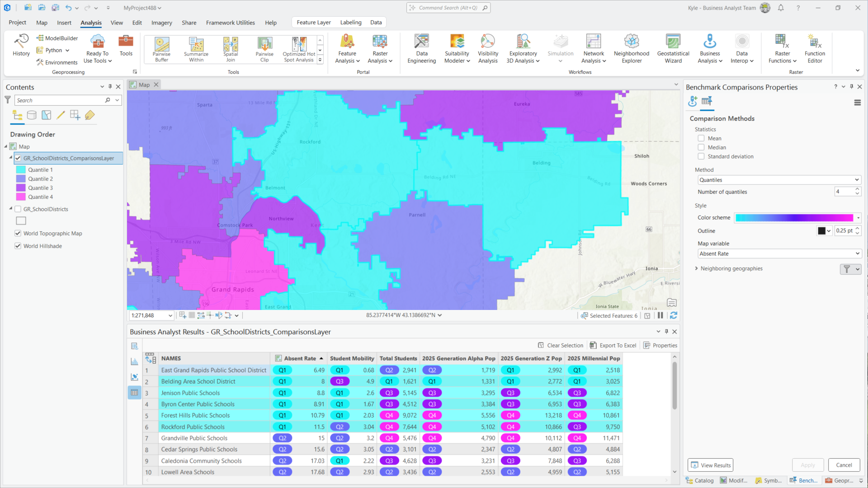Image resolution: width=868 pixels, height=488 pixels.
Task: Open the Method dropdown showing Quantiles
Action: click(x=779, y=180)
